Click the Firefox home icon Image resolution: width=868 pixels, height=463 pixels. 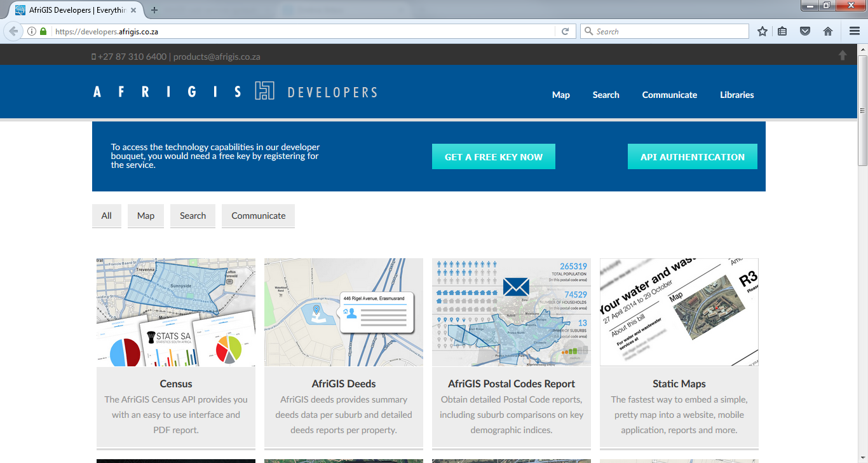pos(827,31)
